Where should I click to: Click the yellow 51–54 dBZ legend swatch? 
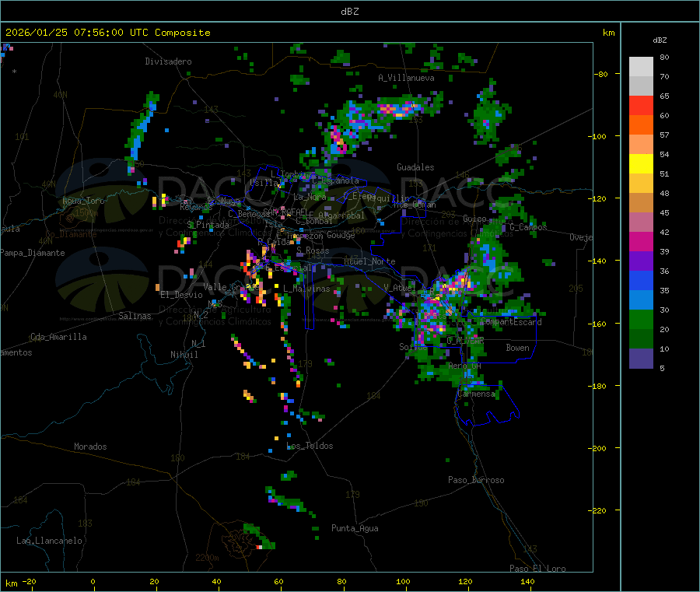click(x=641, y=164)
